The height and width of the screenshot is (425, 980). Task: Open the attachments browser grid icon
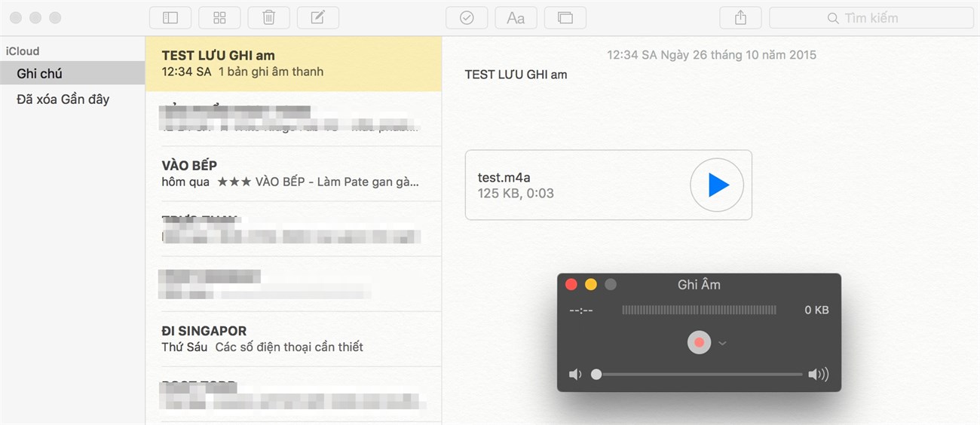click(x=219, y=17)
